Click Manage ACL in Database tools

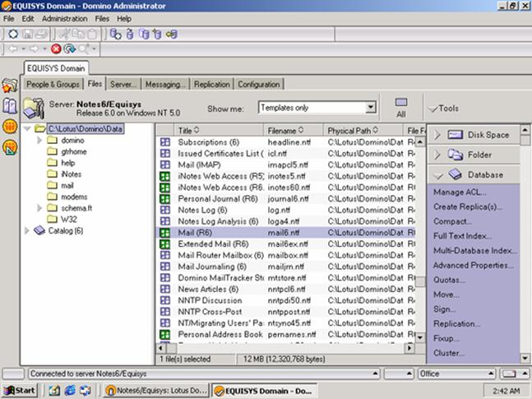pos(460,193)
